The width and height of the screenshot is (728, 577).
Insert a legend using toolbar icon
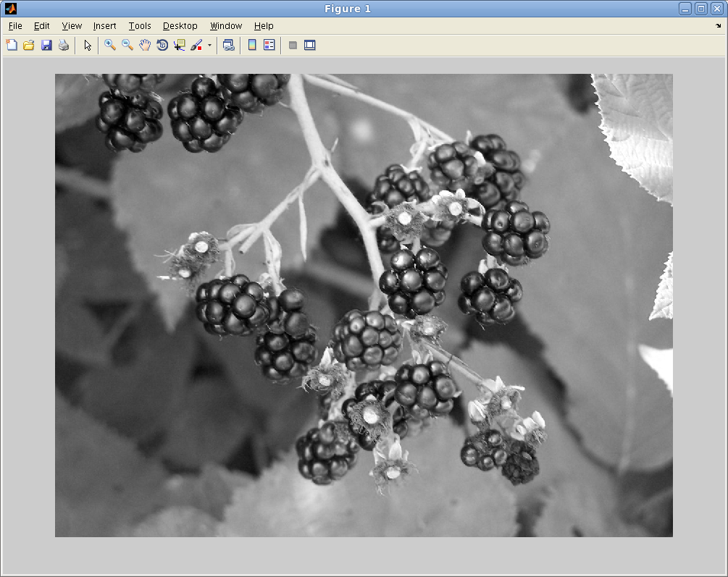coord(269,45)
